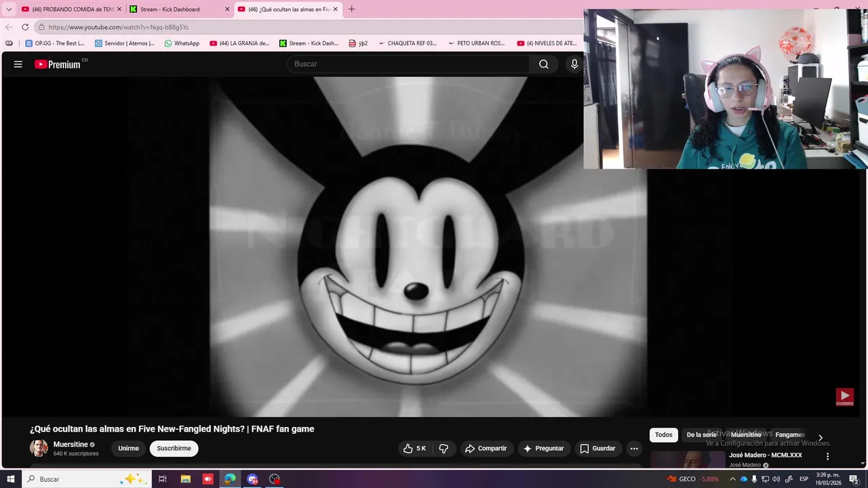Open the Preguntar AI ask button
This screenshot has width=868, height=488.
click(543, 449)
